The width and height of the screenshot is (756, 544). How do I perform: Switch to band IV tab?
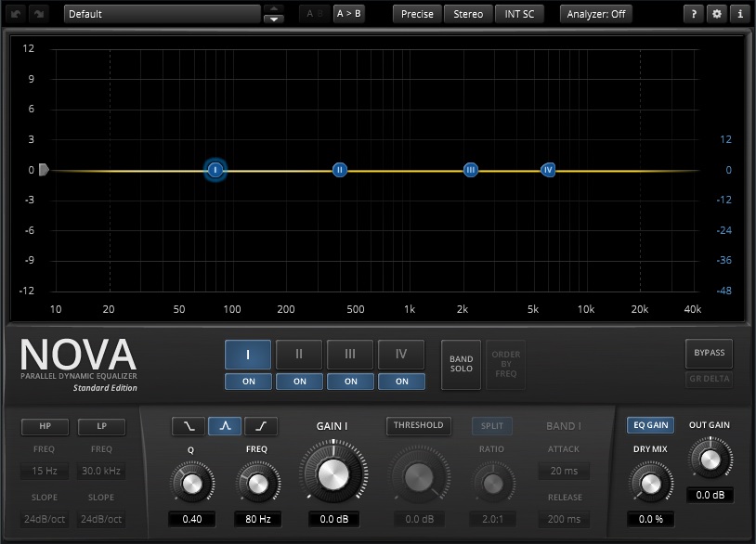point(401,355)
